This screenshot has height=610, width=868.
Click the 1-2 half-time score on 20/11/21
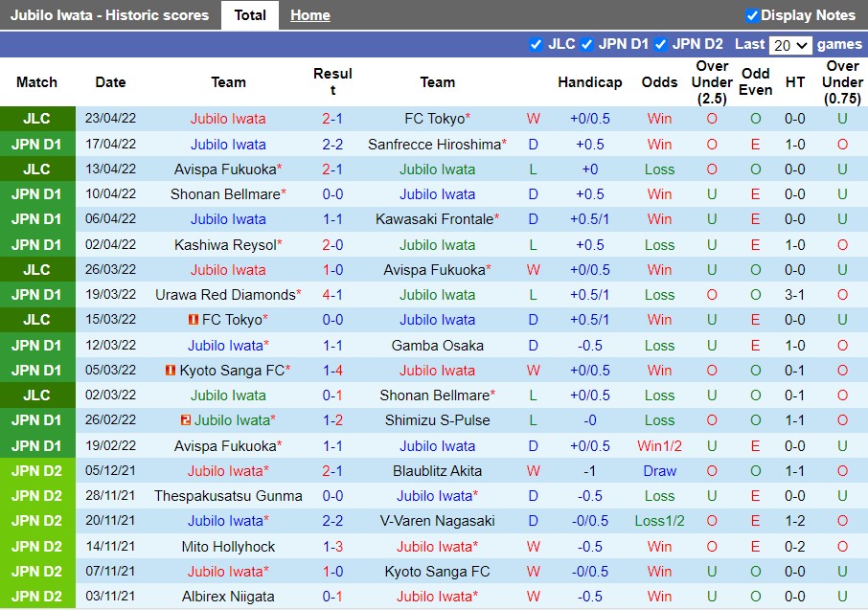click(794, 521)
